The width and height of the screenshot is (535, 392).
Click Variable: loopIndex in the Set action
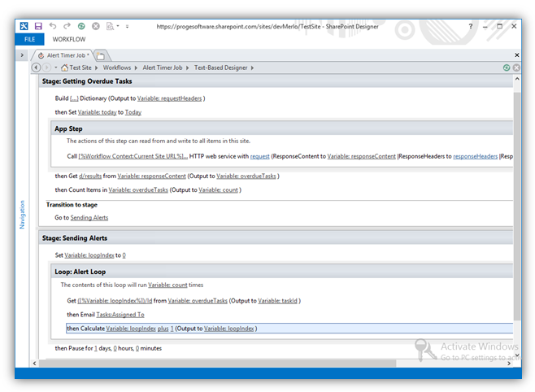click(89, 255)
